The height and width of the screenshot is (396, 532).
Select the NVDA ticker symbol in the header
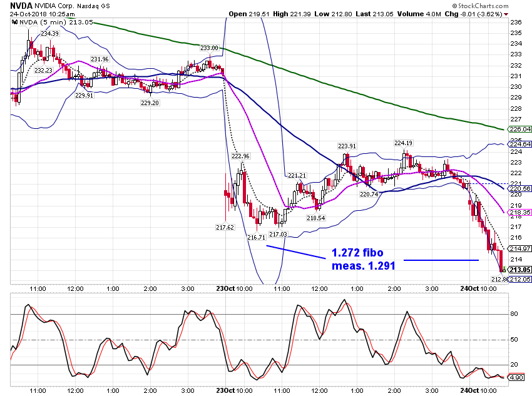tap(21, 6)
